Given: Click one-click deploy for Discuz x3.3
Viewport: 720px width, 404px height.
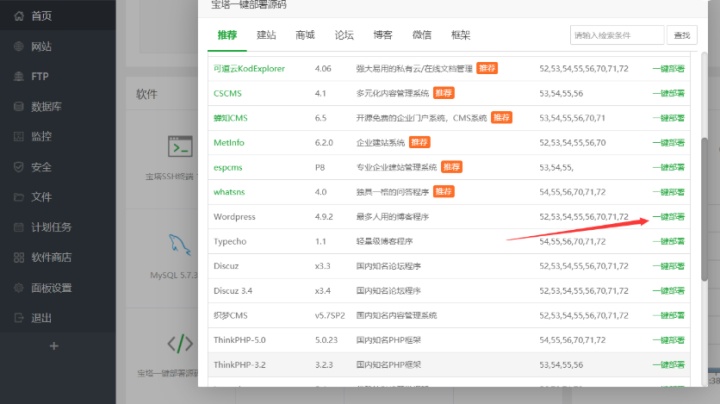Looking at the screenshot, I should [x=669, y=266].
